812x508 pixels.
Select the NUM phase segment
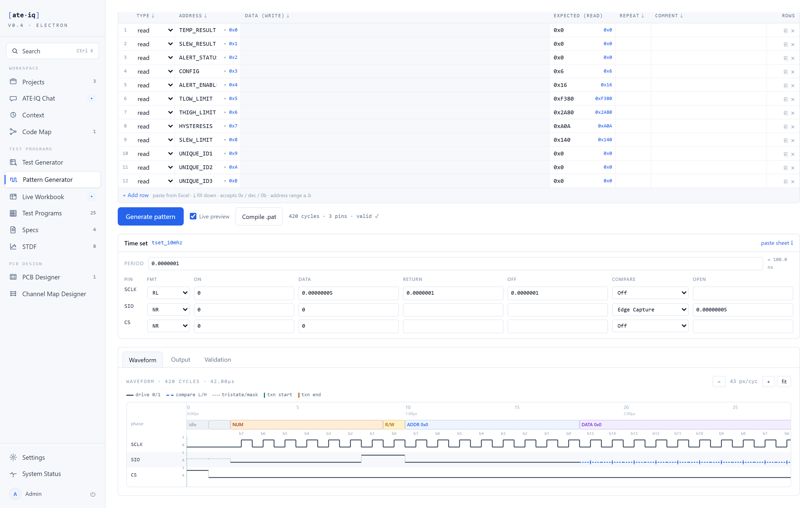(x=306, y=424)
